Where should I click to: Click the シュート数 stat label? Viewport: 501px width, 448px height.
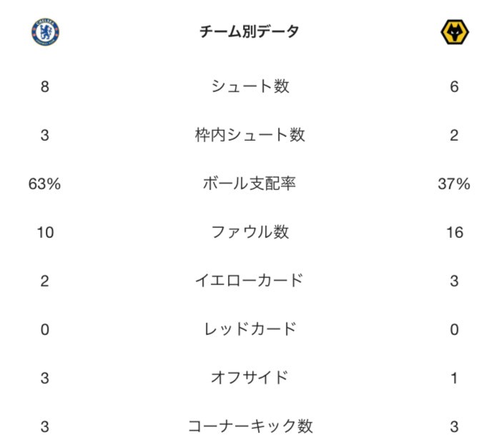pyautogui.click(x=250, y=86)
